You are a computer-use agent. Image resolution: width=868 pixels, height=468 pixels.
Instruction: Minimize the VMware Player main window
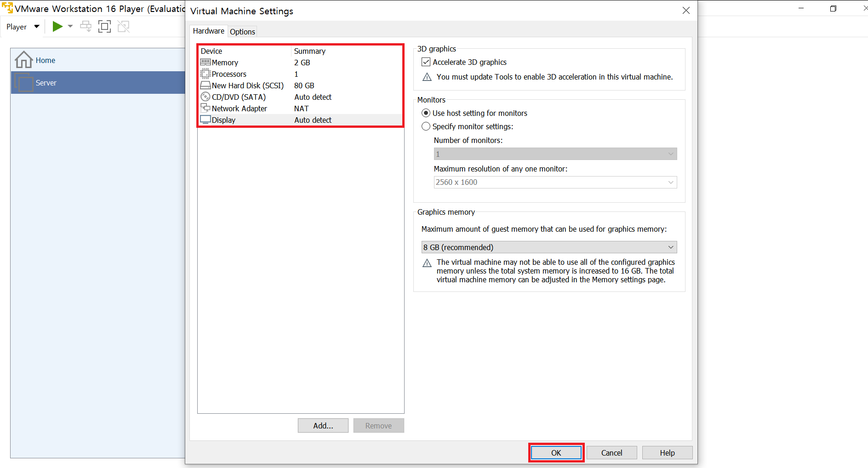click(801, 8)
